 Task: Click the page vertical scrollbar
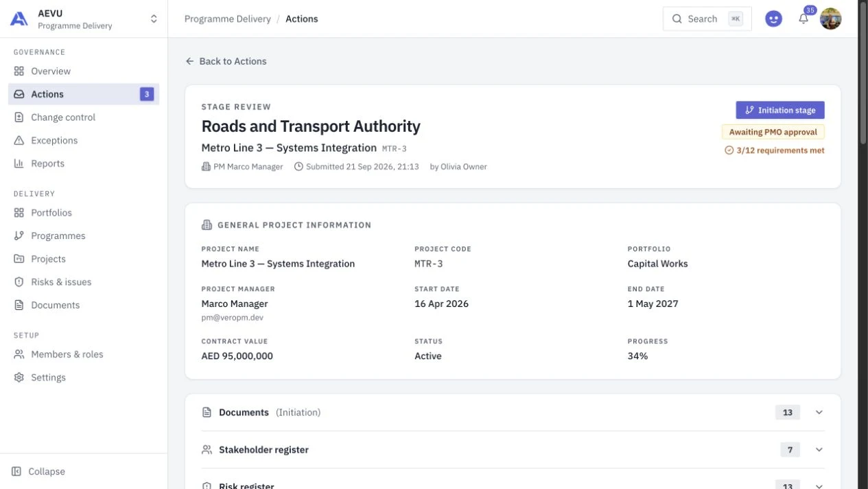[863, 72]
